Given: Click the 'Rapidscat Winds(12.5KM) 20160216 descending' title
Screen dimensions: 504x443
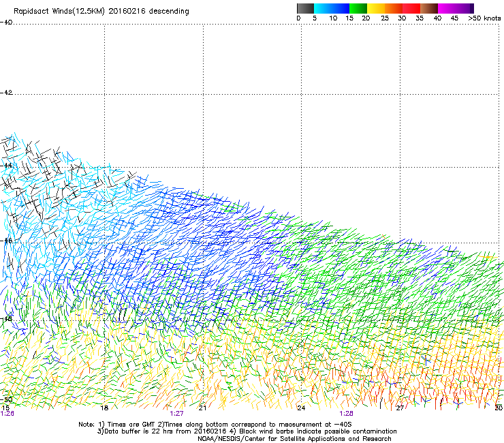Looking at the screenshot, I should click(101, 12).
